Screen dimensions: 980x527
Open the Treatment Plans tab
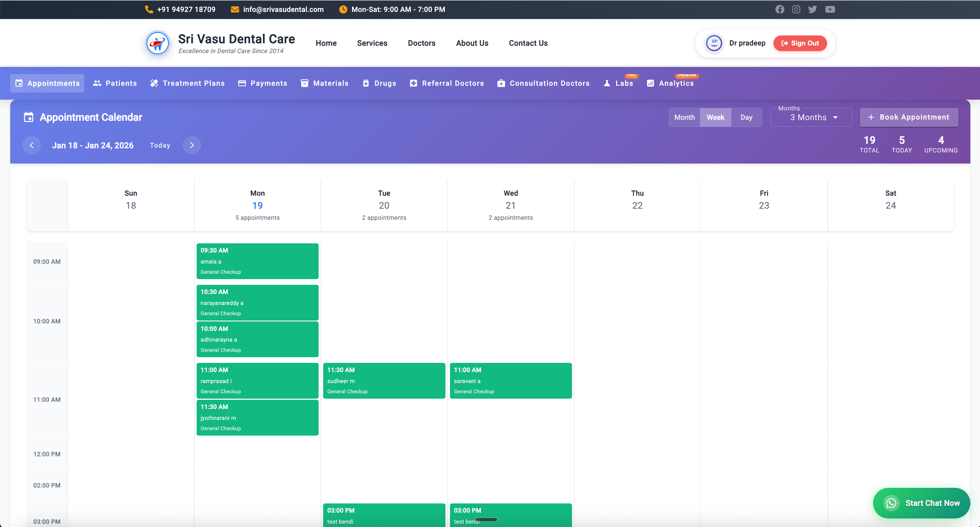(x=188, y=83)
